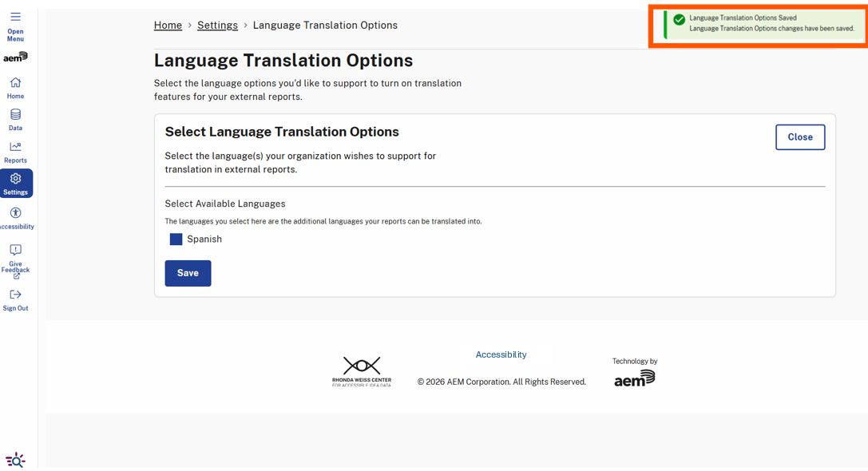Open the Data section from the sidebar
The image size is (868, 471).
[x=15, y=114]
